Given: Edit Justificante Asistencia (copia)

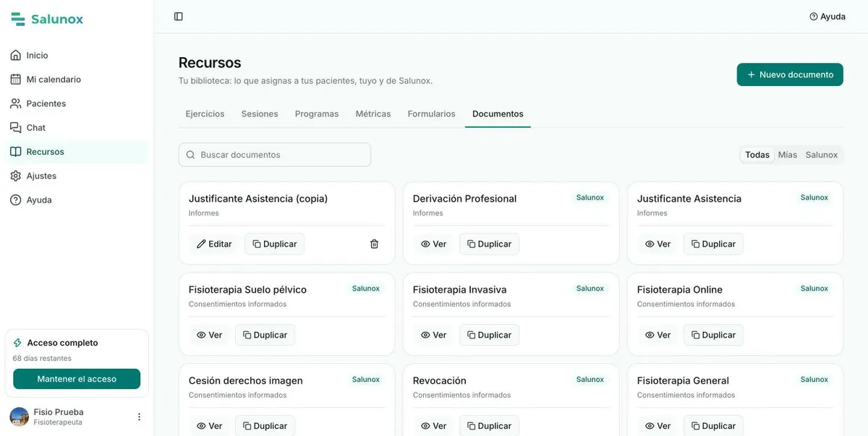Looking at the screenshot, I should coord(214,244).
